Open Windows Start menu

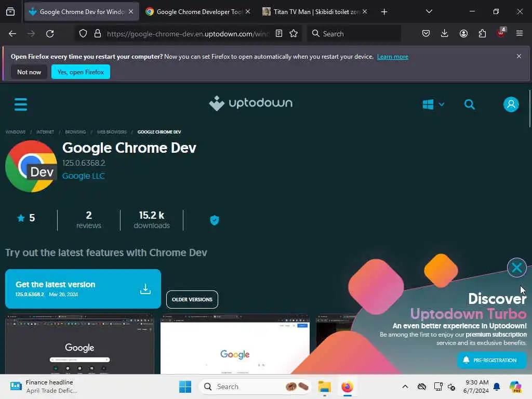pyautogui.click(x=185, y=387)
